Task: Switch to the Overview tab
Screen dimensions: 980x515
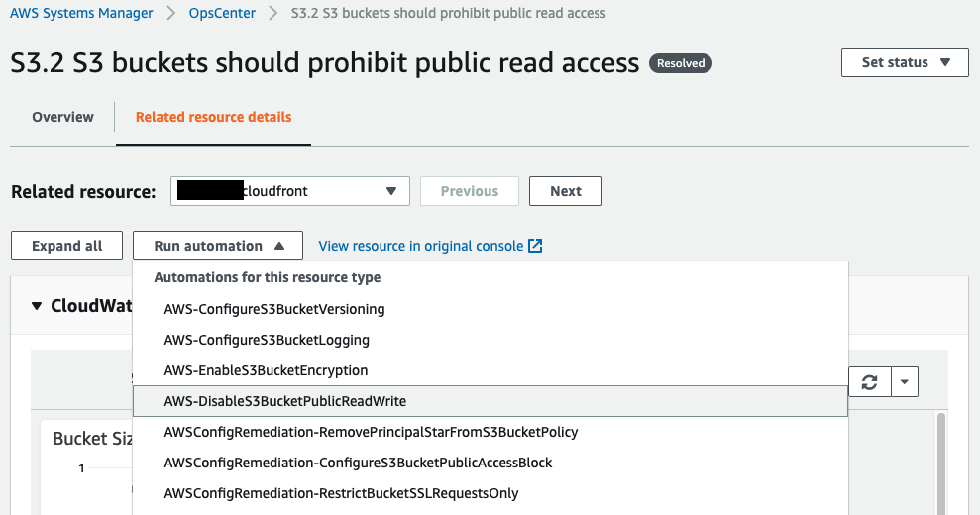Action: tap(62, 117)
